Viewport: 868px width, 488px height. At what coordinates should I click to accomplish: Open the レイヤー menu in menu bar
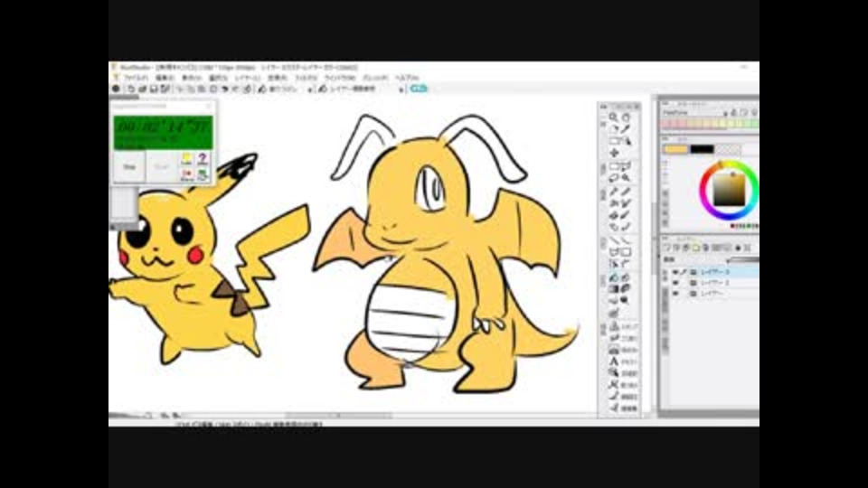(x=247, y=78)
